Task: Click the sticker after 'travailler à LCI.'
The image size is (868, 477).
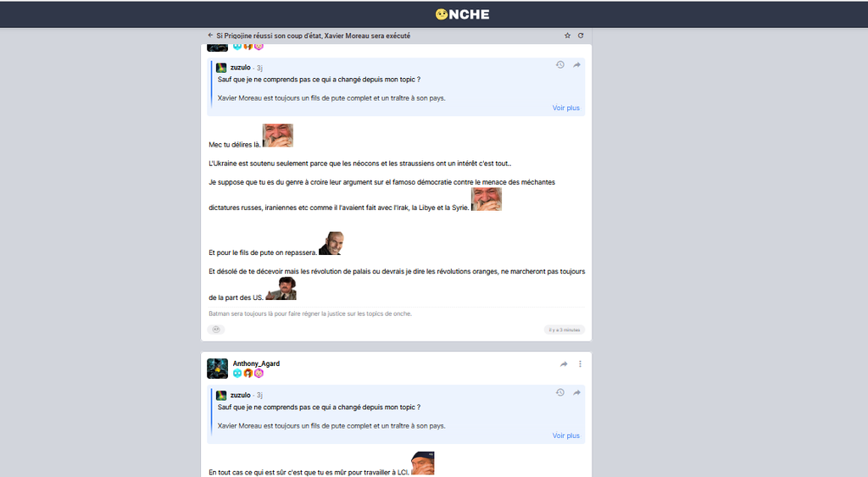Action: 423,463
